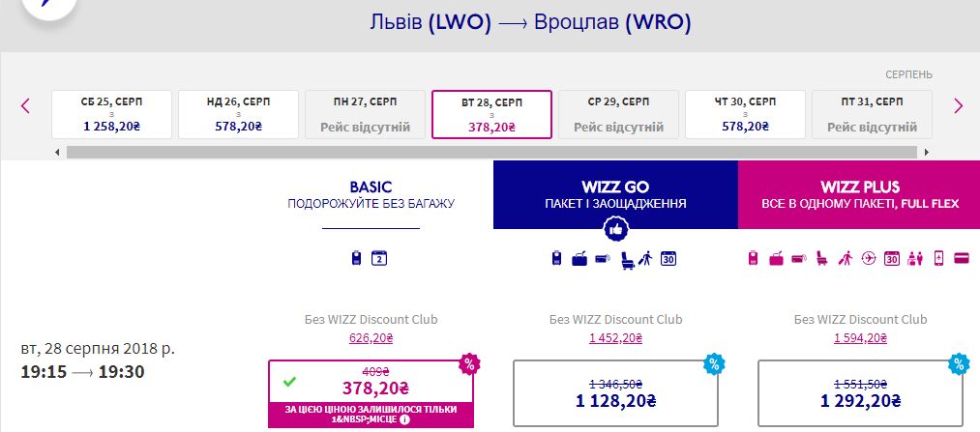
Task: Select the WIZZ GO fare 1 128,20₴
Action: pyautogui.click(x=615, y=393)
